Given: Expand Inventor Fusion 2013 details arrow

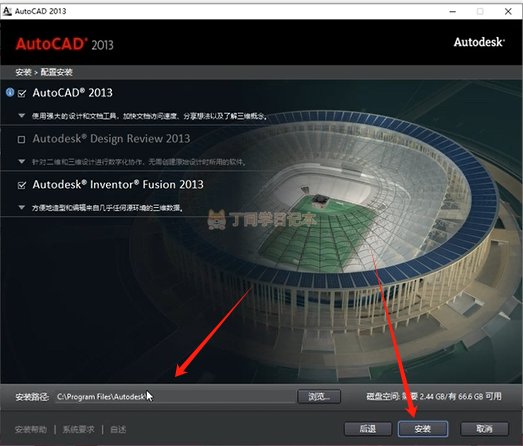Looking at the screenshot, I should [x=22, y=207].
